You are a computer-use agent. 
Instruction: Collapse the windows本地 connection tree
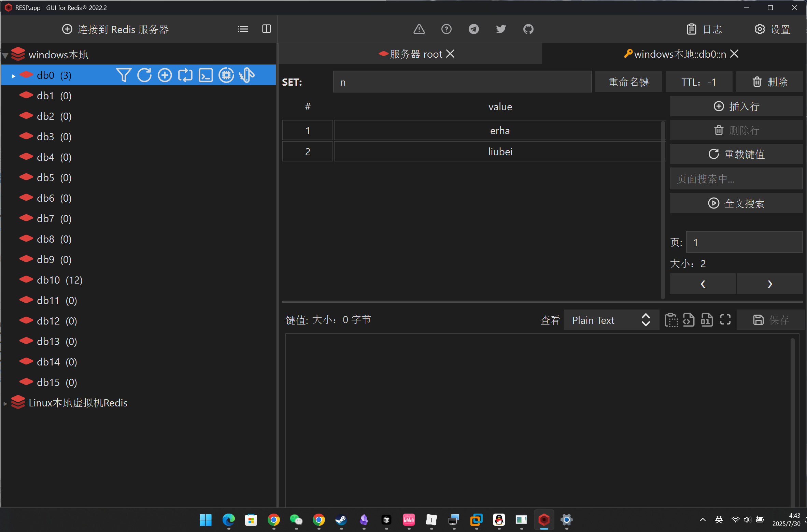point(5,55)
